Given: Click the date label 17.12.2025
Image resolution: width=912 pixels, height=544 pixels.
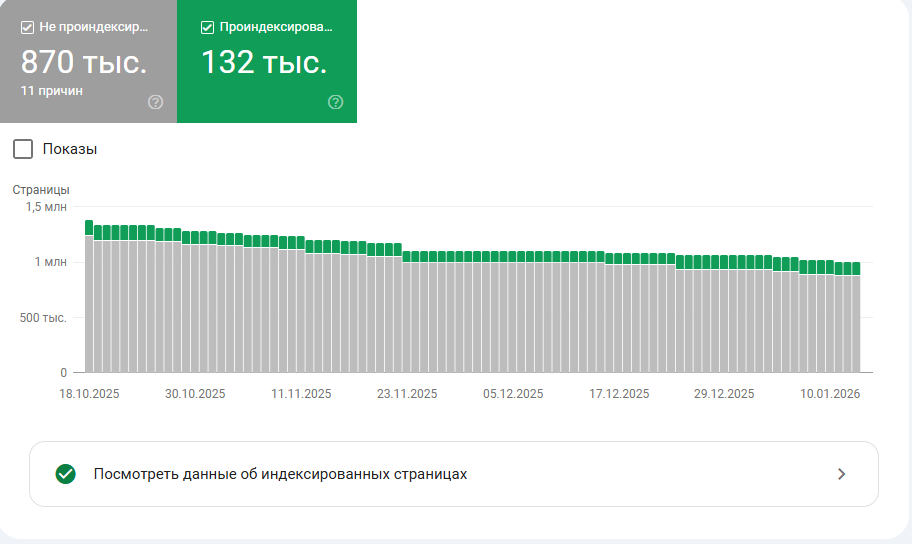Looking at the screenshot, I should click(619, 394).
